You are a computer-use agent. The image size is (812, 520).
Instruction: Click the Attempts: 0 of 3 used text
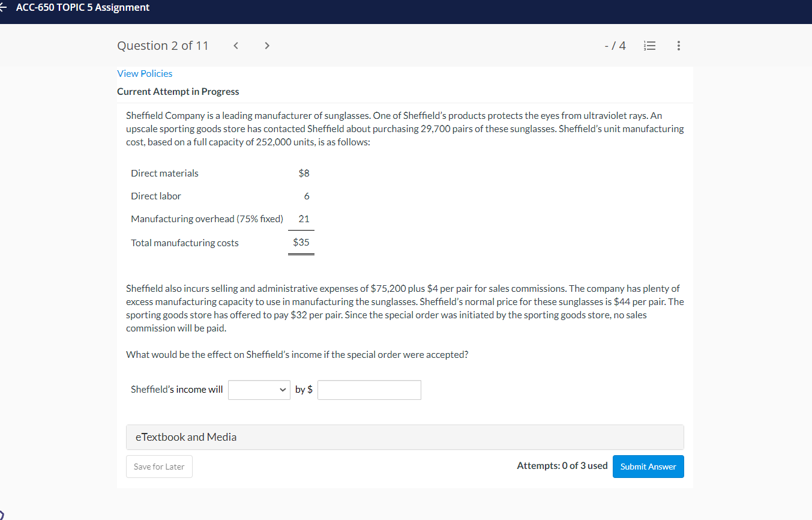point(562,465)
